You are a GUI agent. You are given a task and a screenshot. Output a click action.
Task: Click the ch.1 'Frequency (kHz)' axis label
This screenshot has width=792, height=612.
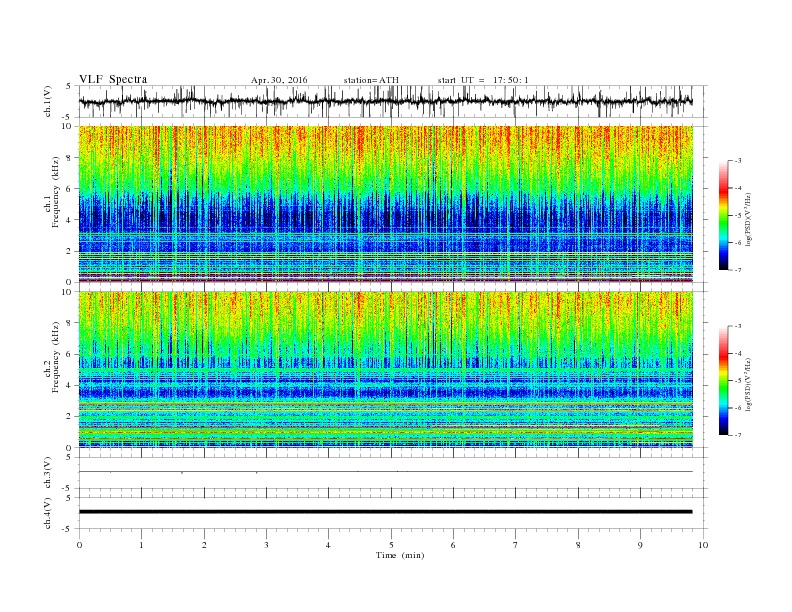56,192
